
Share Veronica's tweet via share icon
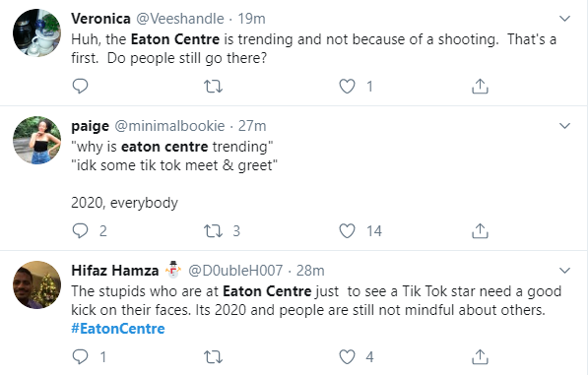coord(480,87)
